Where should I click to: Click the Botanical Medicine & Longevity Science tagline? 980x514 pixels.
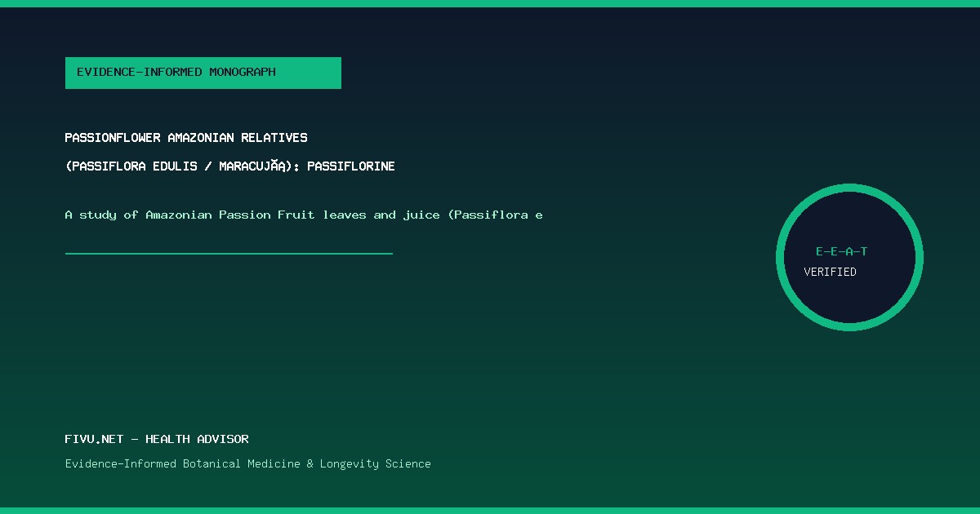click(x=248, y=463)
